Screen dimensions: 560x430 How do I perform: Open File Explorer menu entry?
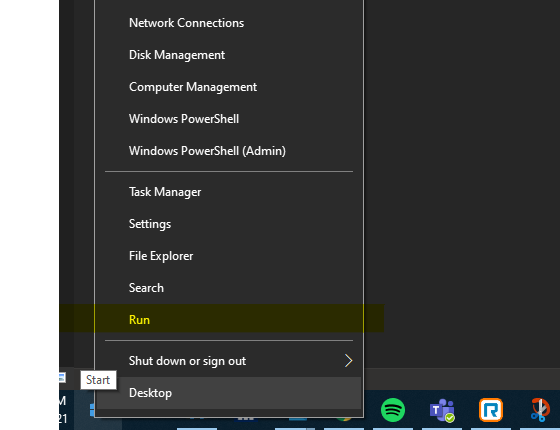[x=229, y=256]
